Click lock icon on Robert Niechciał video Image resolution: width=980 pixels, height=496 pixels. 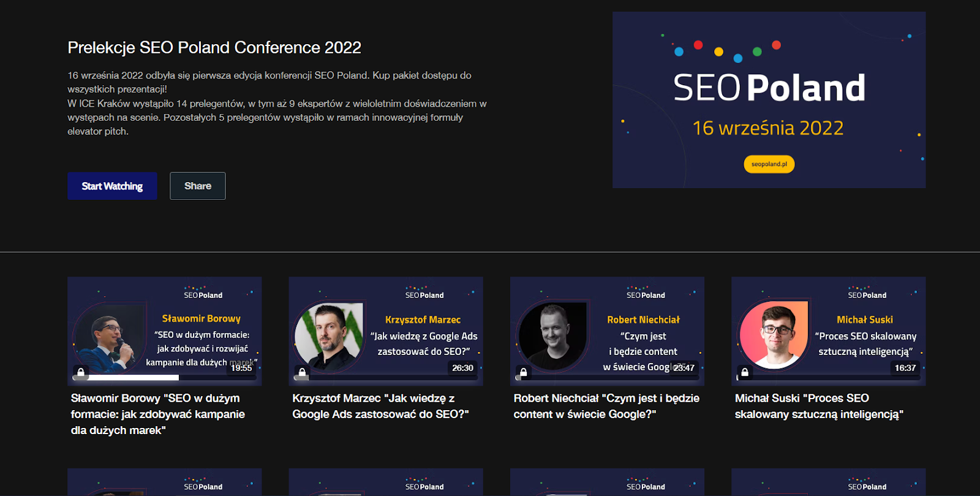click(x=523, y=372)
